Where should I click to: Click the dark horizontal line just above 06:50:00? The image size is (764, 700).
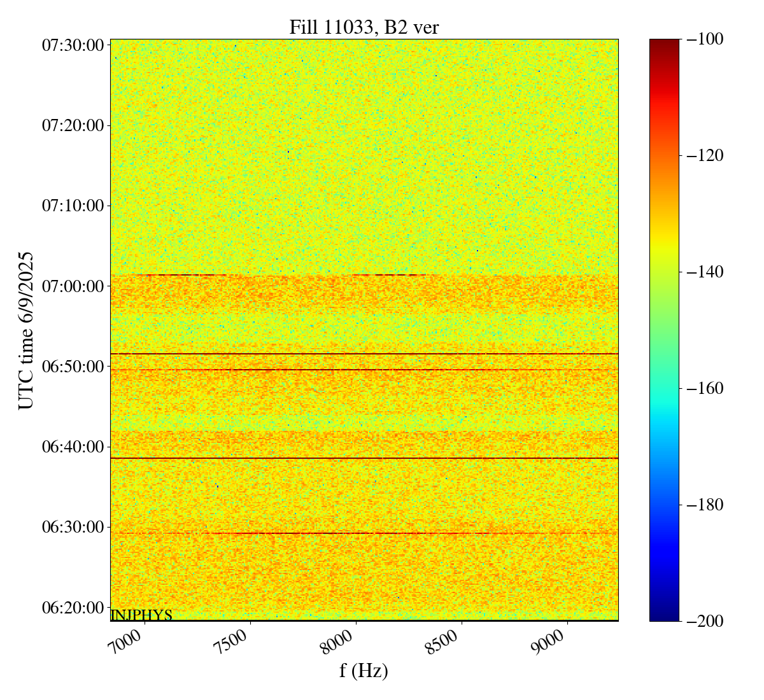click(x=364, y=354)
